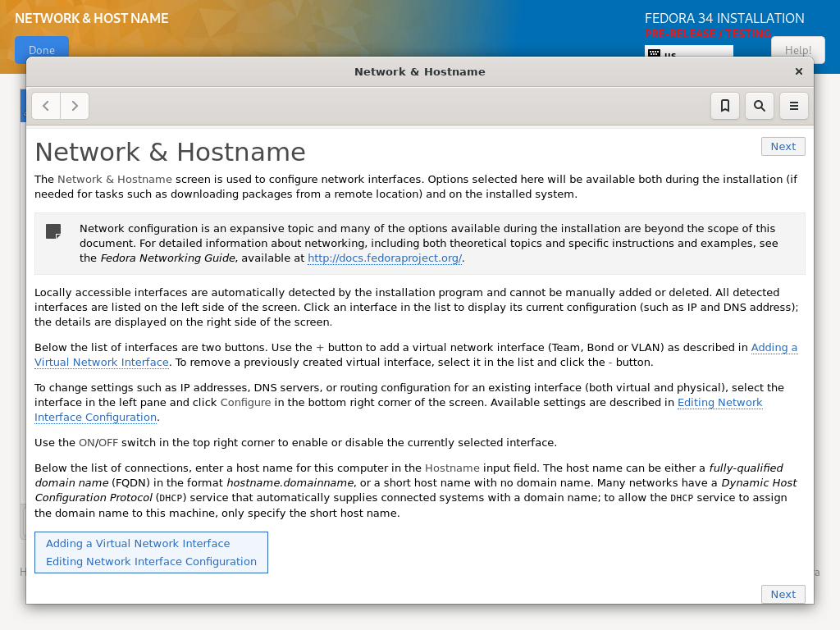Click the note icon in the info box
Image resolution: width=840 pixels, height=630 pixels.
click(x=53, y=231)
